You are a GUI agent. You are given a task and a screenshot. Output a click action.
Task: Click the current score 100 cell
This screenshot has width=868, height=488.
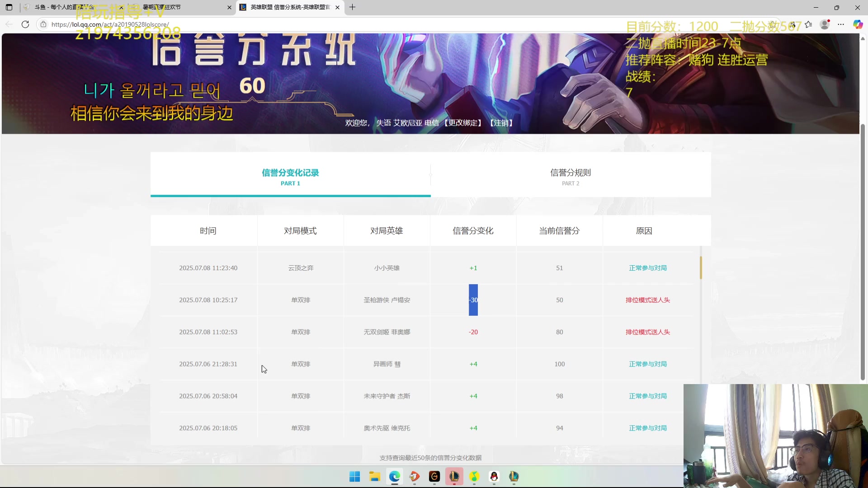point(560,364)
